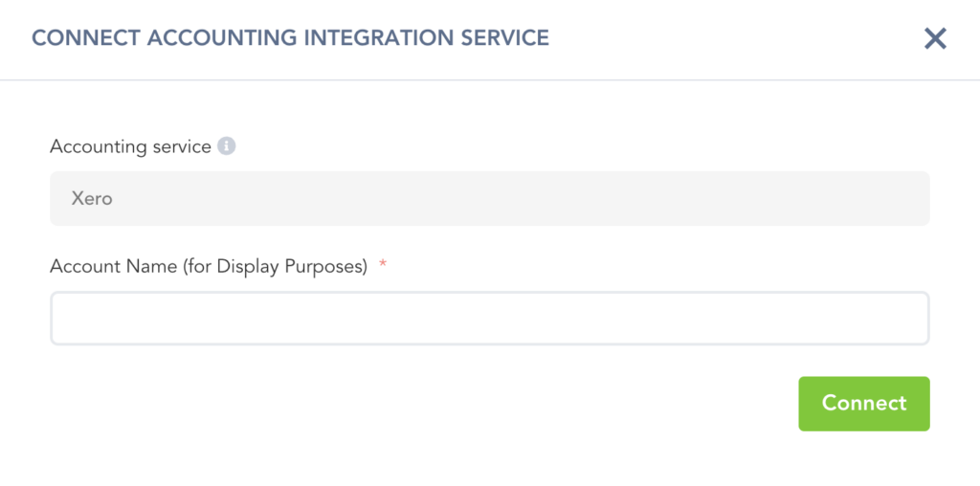This screenshot has height=486, width=980.
Task: Click the greyed-out Xero service box
Action: (x=489, y=199)
